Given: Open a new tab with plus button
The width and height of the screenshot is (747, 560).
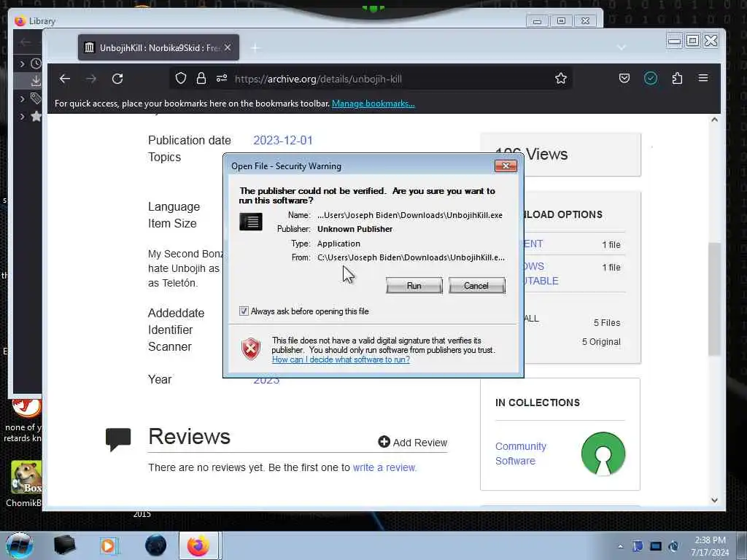Looking at the screenshot, I should (255, 47).
